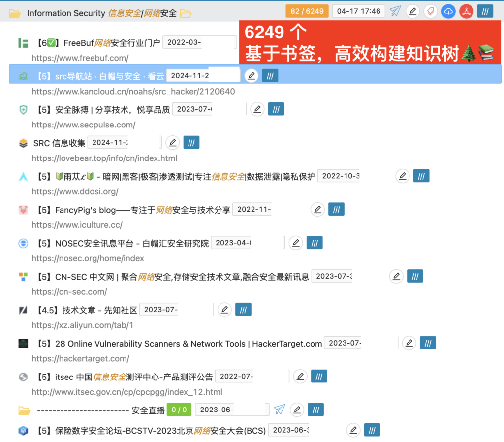Click the four-color favicon of CN-SEC 中文网
This screenshot has height=442, width=504.
[x=23, y=277]
